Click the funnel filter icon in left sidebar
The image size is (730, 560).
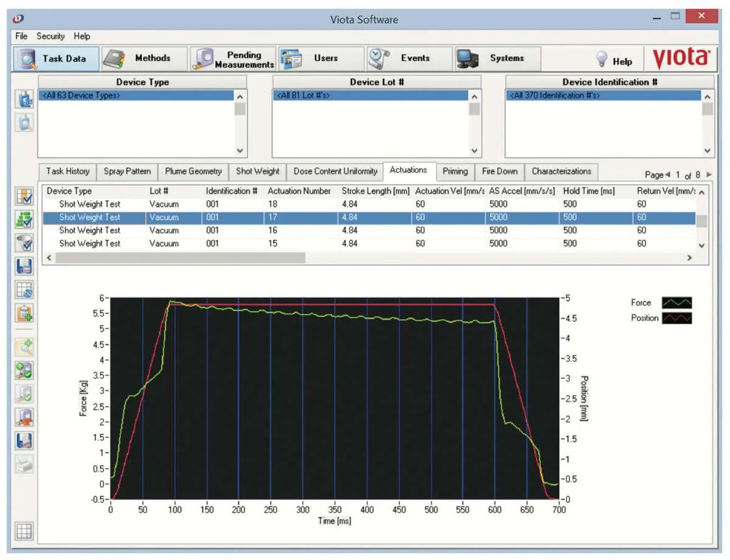[x=24, y=244]
